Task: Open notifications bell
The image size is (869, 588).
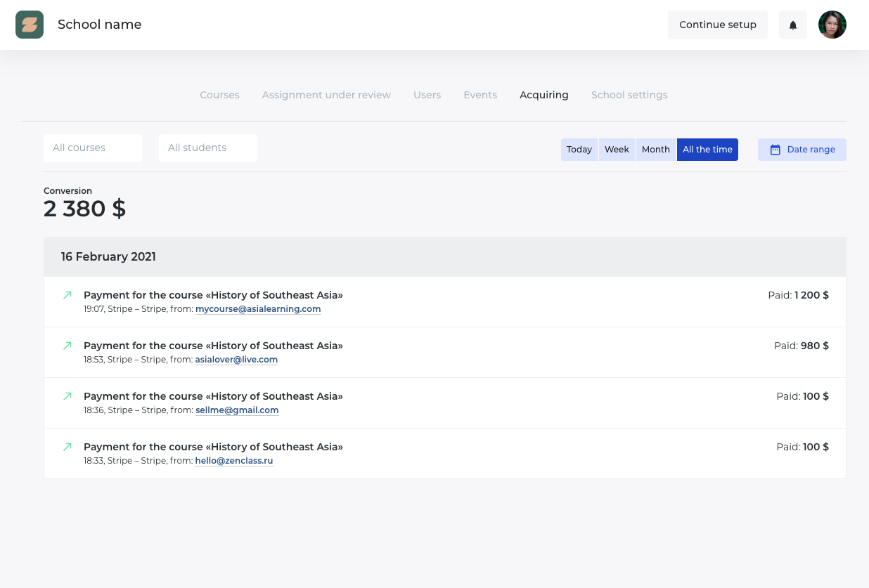Action: (x=793, y=25)
